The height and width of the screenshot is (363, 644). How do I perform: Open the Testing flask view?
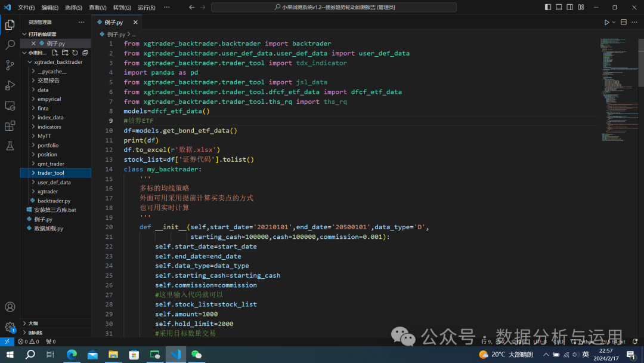click(x=10, y=146)
